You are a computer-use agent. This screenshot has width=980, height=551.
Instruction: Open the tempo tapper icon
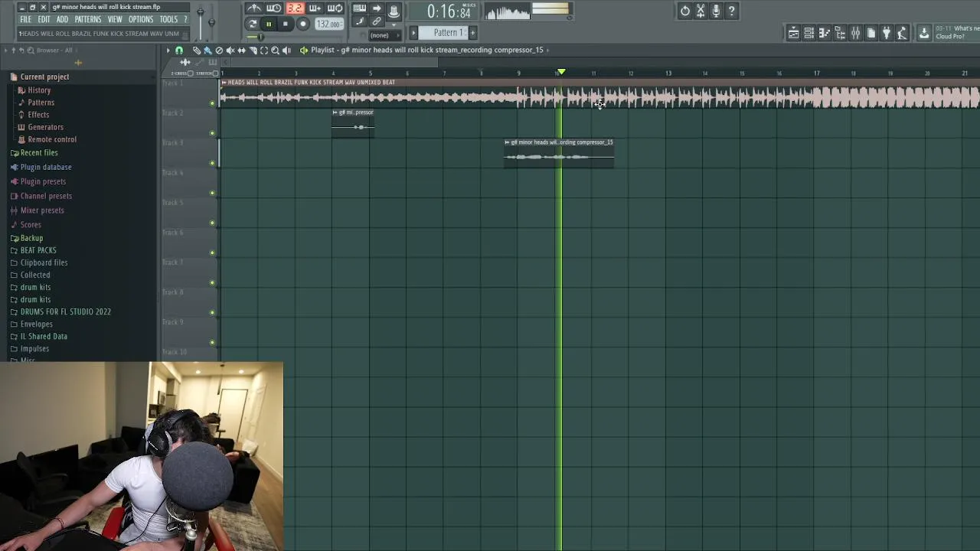902,33
